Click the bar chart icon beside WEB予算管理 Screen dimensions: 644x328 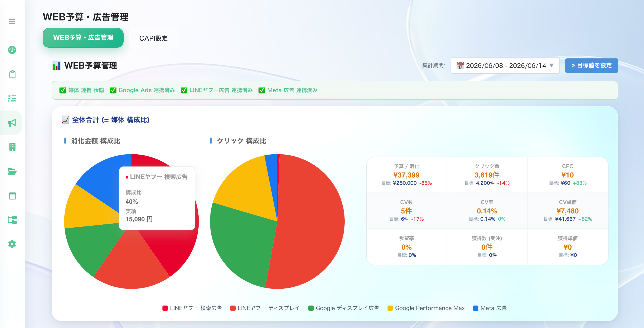pos(57,66)
